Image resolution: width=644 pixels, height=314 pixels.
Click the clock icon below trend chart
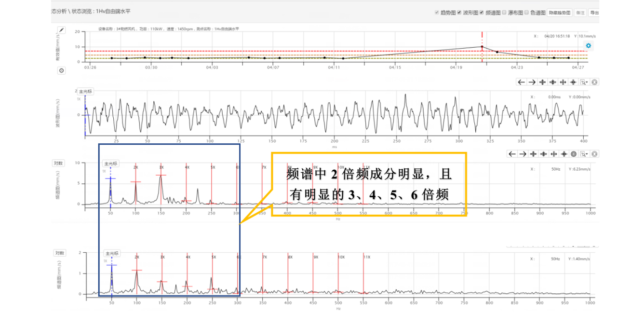coord(62,70)
